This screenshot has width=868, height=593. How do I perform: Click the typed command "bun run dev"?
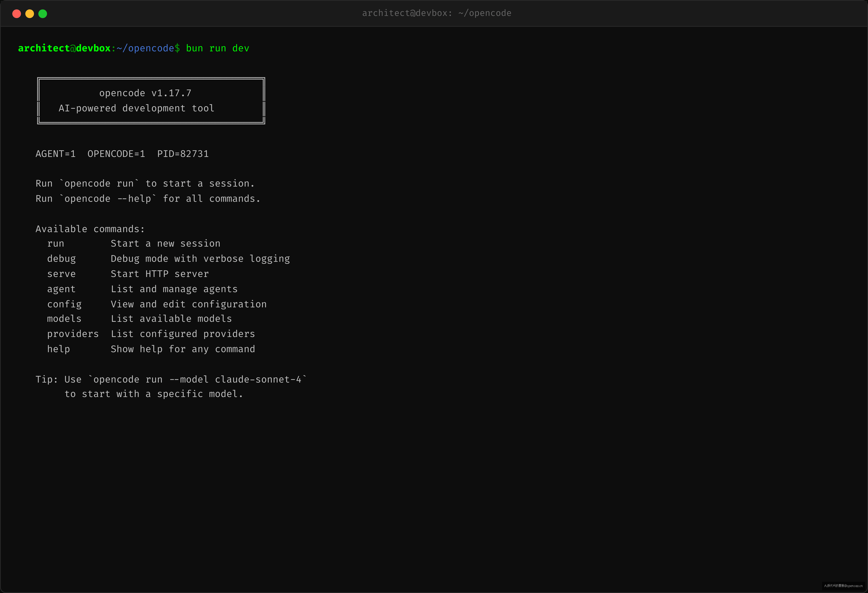pos(217,48)
